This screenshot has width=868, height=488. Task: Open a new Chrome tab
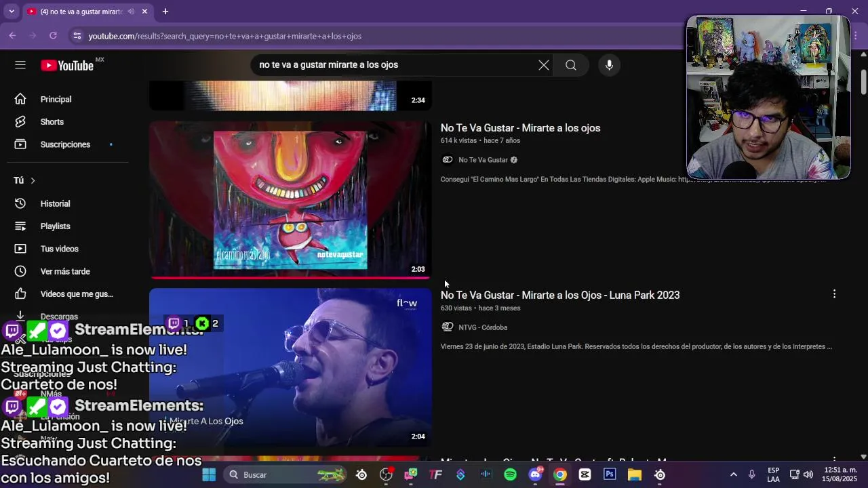tap(165, 12)
